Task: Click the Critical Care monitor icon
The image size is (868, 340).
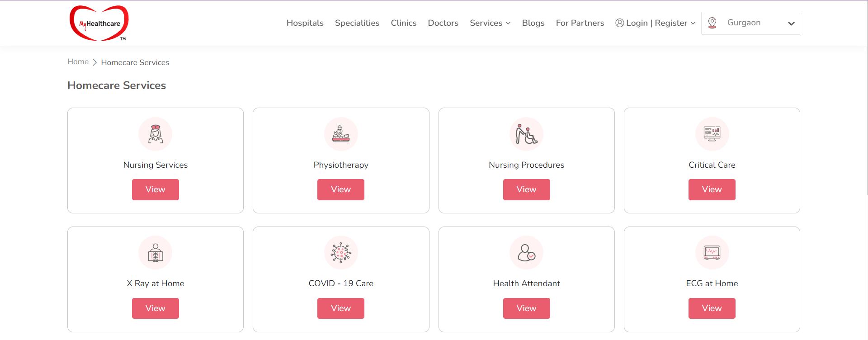Action: pos(712,134)
